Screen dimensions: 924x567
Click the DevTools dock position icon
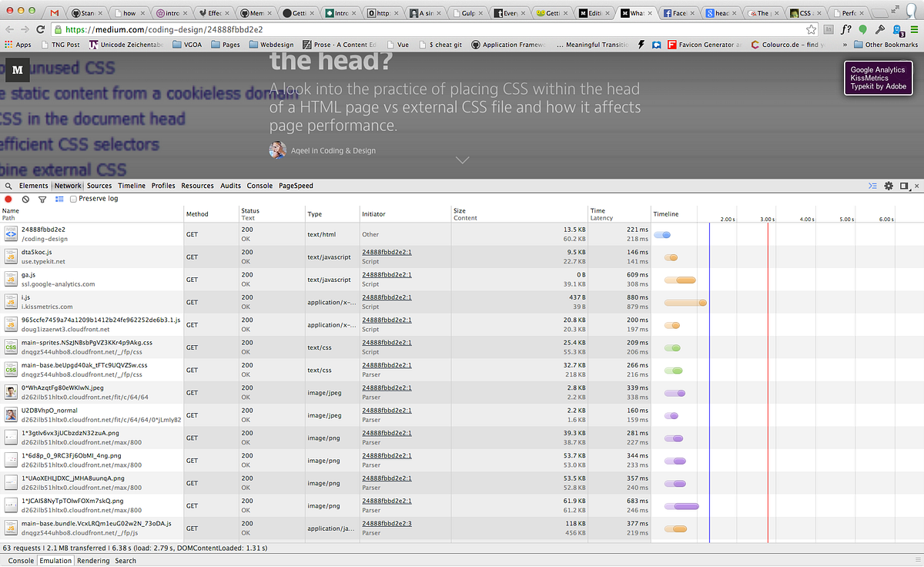pos(903,186)
